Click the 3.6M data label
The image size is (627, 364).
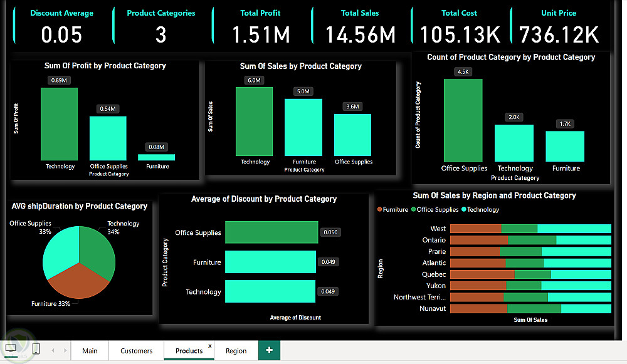click(x=352, y=107)
